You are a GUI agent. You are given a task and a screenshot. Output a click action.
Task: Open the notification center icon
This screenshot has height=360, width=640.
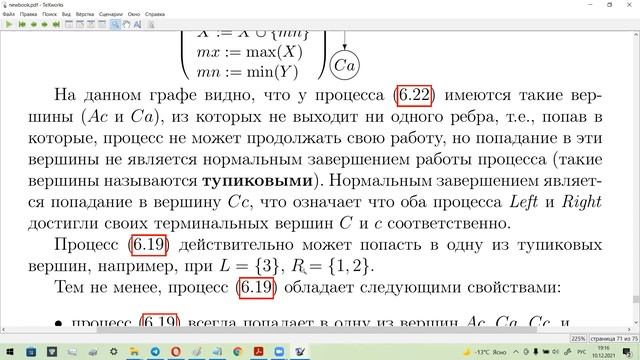627,352
